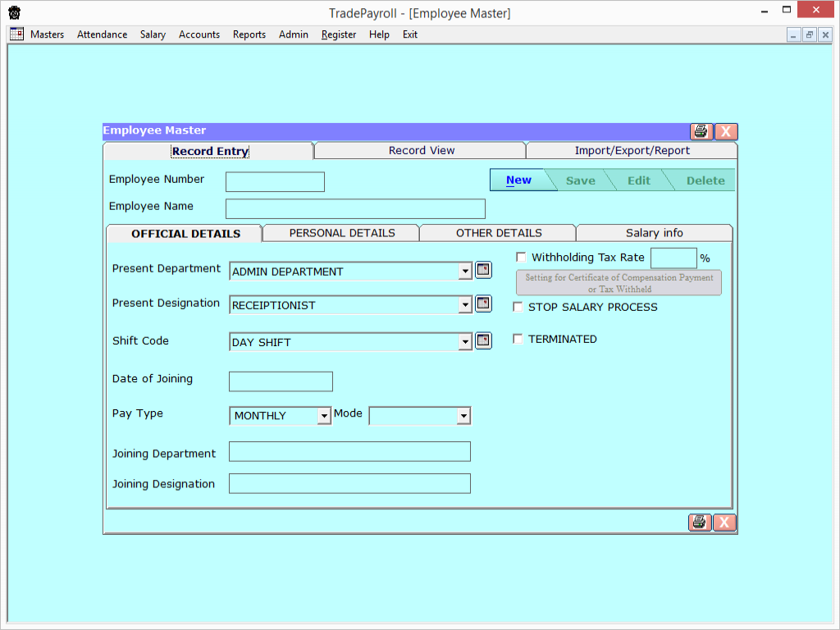
Task: Select the Salary info tab
Action: click(654, 233)
